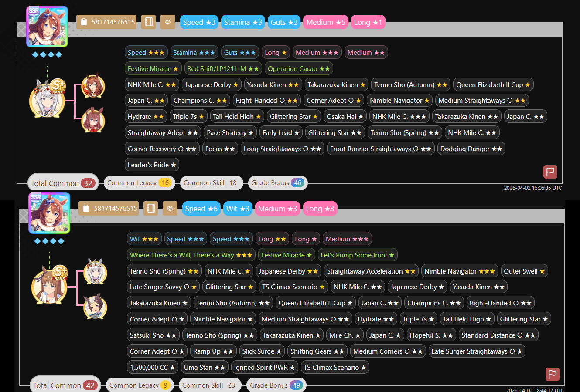Click the Ignited Spirit PWR chip

265,367
